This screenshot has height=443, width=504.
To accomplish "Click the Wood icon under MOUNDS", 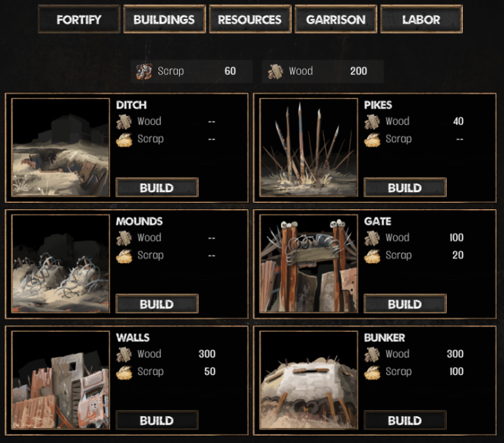I will [x=124, y=239].
